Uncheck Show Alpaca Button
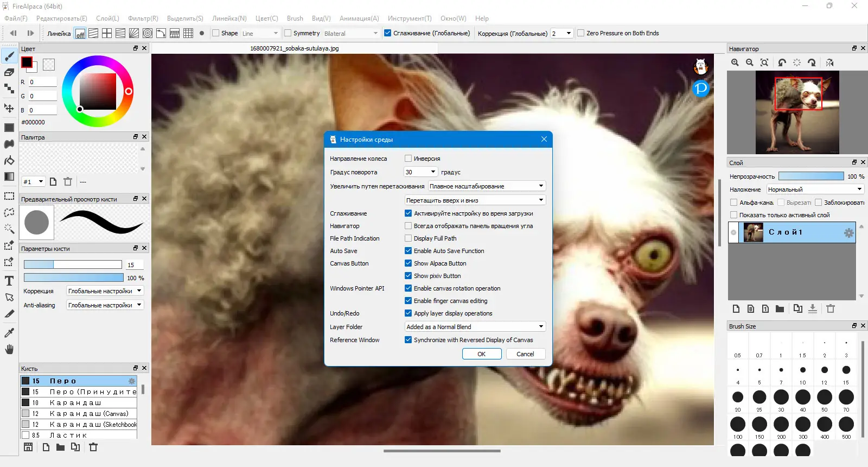The image size is (868, 467). coord(408,263)
